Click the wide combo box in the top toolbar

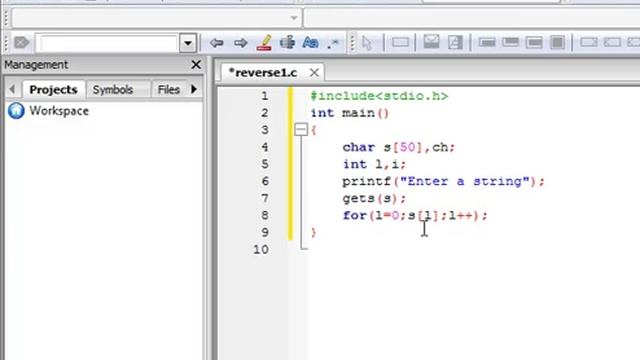(157, 18)
